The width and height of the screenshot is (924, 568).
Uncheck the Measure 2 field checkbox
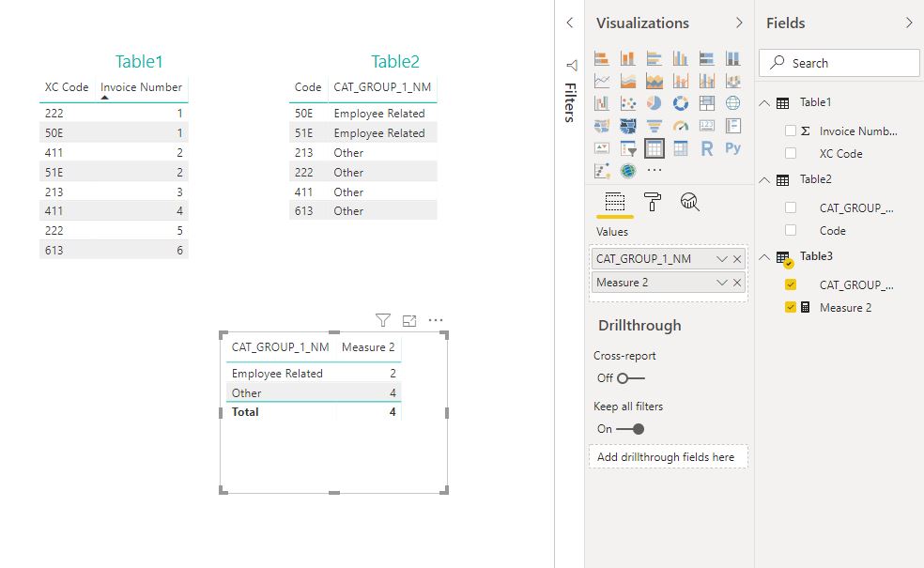pos(791,307)
